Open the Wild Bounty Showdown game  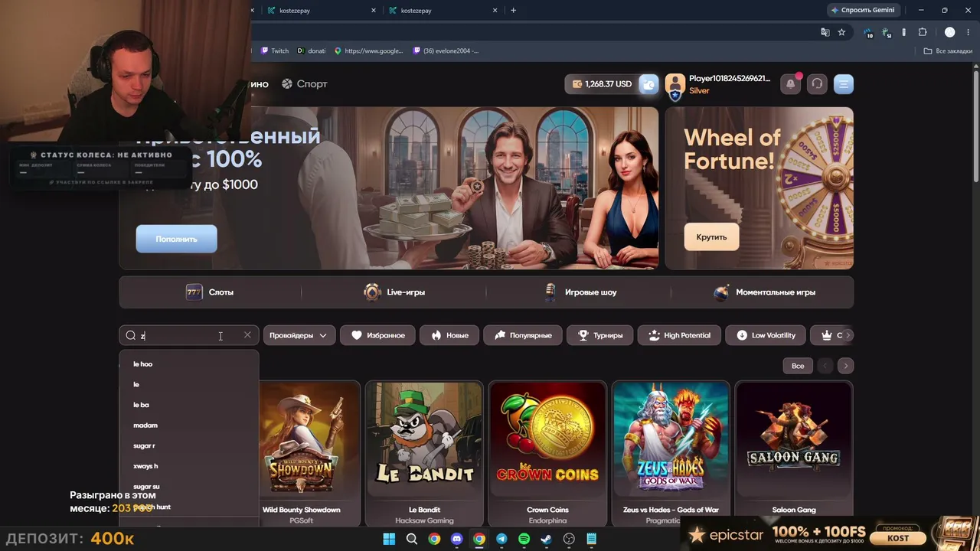pos(302,453)
